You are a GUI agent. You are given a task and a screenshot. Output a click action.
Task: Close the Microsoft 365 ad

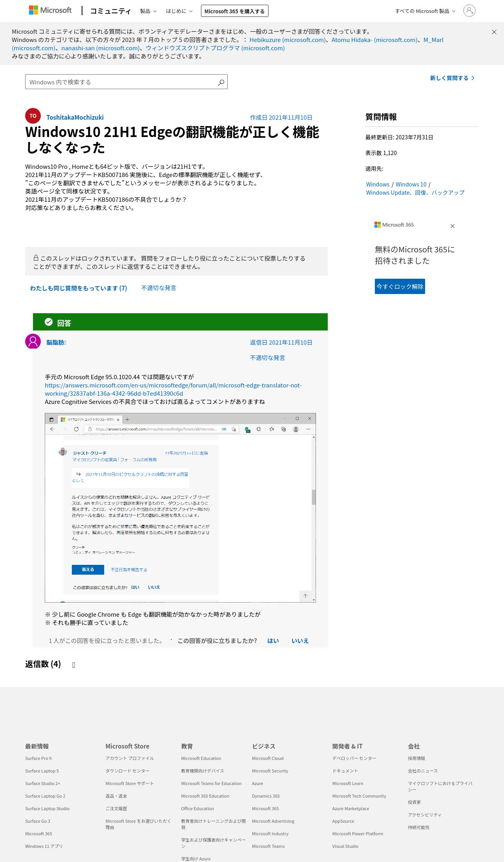coord(453,226)
